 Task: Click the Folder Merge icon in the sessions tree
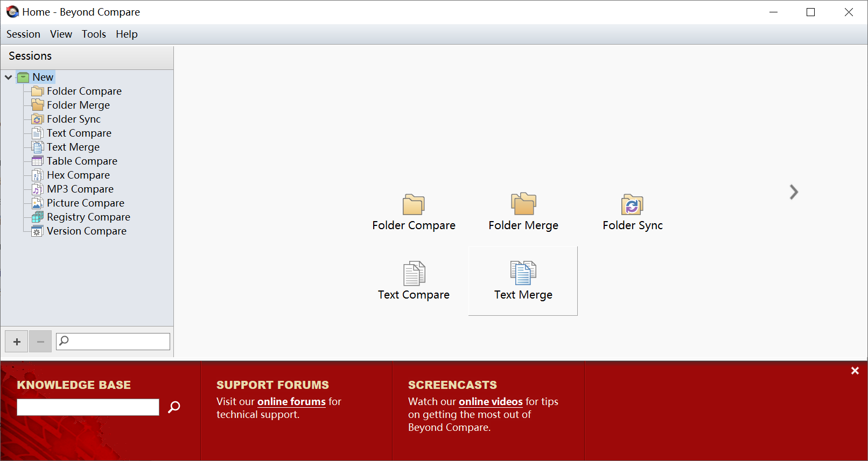pyautogui.click(x=38, y=105)
